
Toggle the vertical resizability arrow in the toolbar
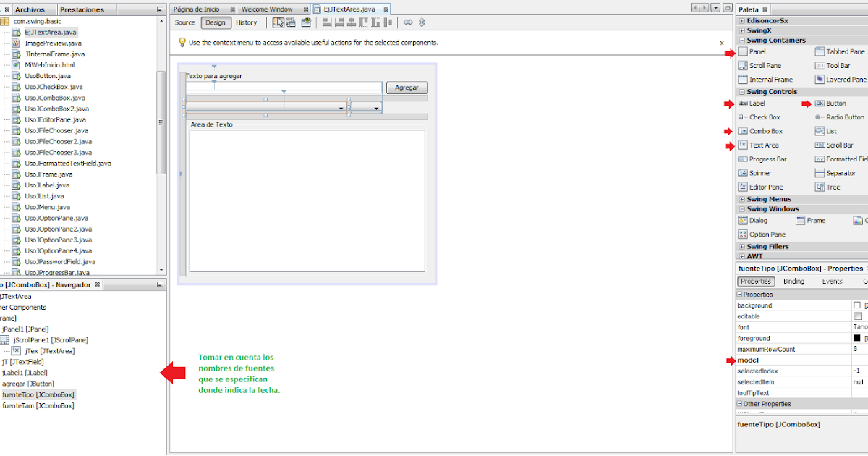(x=422, y=22)
